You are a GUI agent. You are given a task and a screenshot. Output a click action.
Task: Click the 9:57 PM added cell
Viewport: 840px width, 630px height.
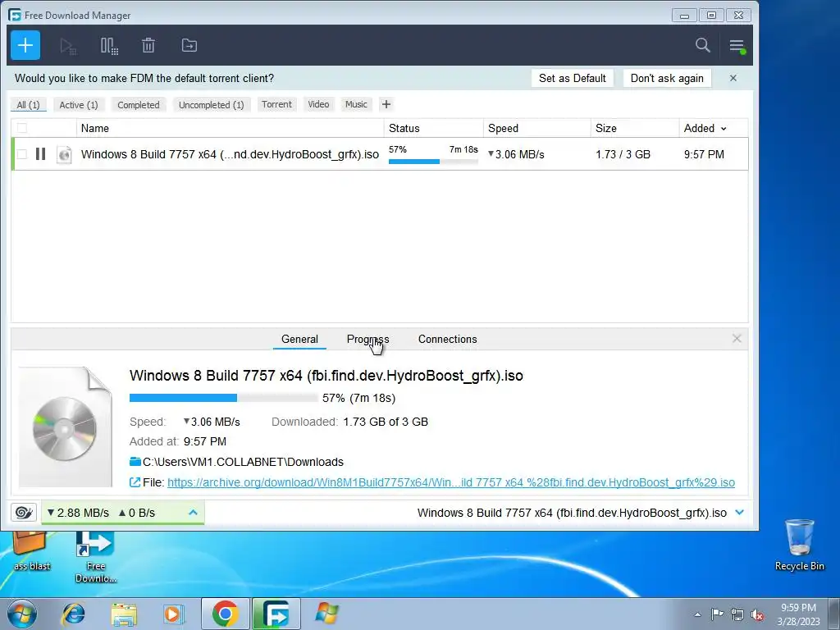click(704, 154)
